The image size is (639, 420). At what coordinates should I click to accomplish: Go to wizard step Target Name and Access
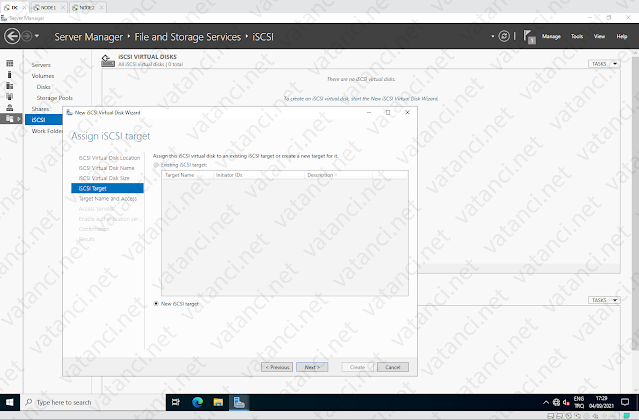click(x=108, y=198)
